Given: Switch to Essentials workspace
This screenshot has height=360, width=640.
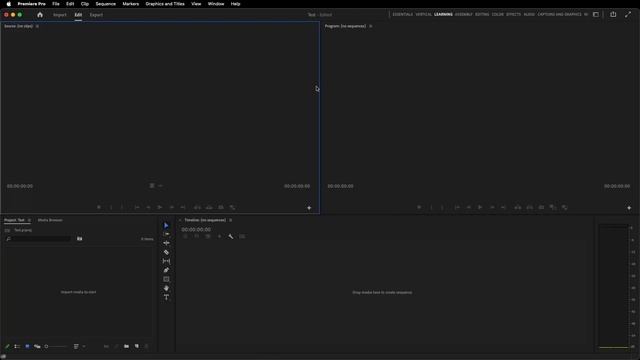Looking at the screenshot, I should point(403,14).
